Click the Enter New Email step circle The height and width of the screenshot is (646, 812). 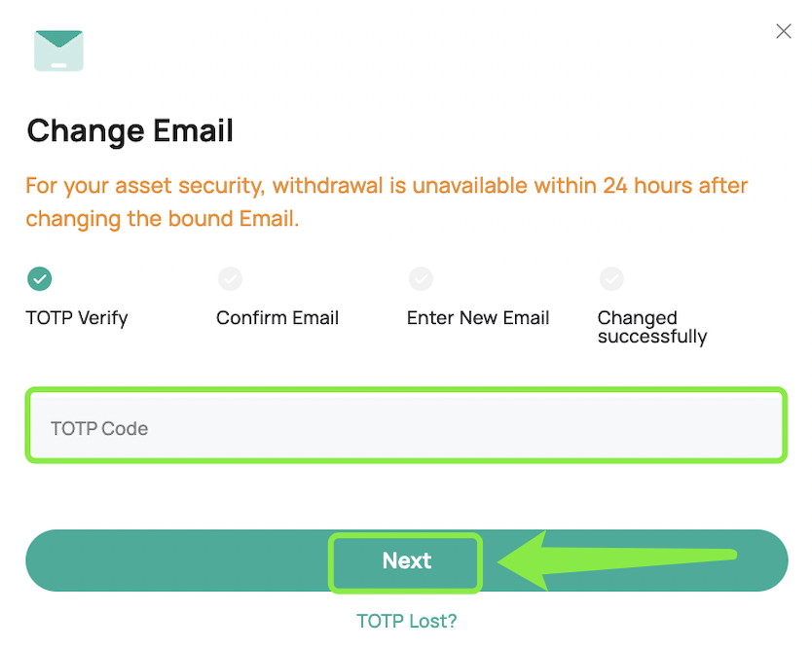click(x=421, y=278)
